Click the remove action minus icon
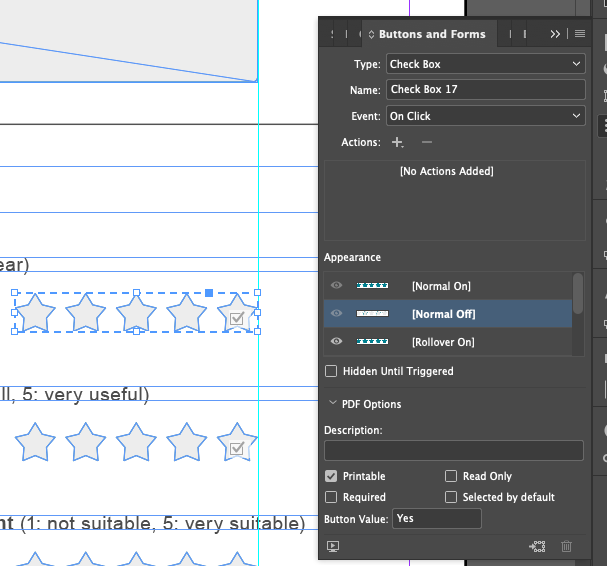The width and height of the screenshot is (607, 566). [x=427, y=143]
